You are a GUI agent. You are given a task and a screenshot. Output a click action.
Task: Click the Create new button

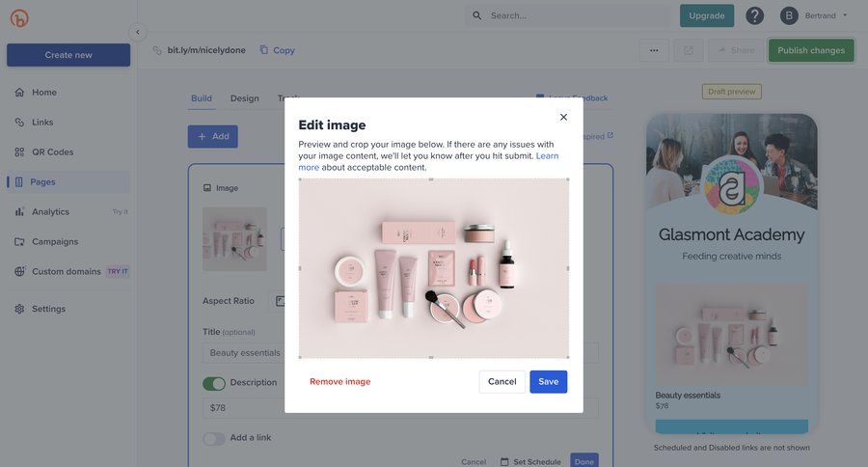68,55
